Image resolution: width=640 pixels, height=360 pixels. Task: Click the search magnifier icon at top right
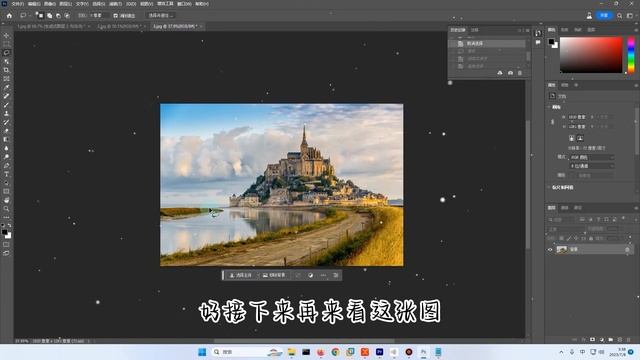620,16
